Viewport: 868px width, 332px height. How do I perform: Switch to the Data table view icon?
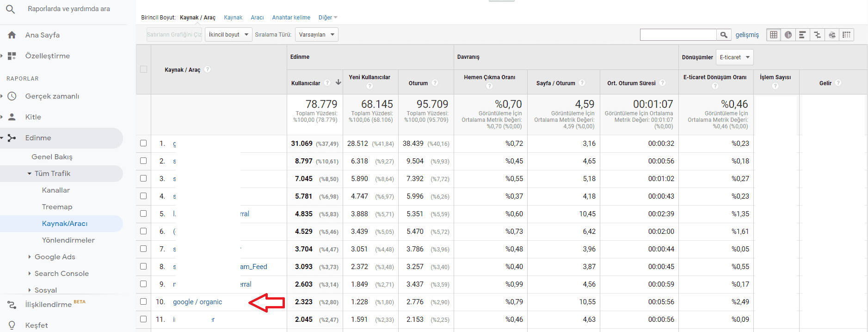point(774,35)
